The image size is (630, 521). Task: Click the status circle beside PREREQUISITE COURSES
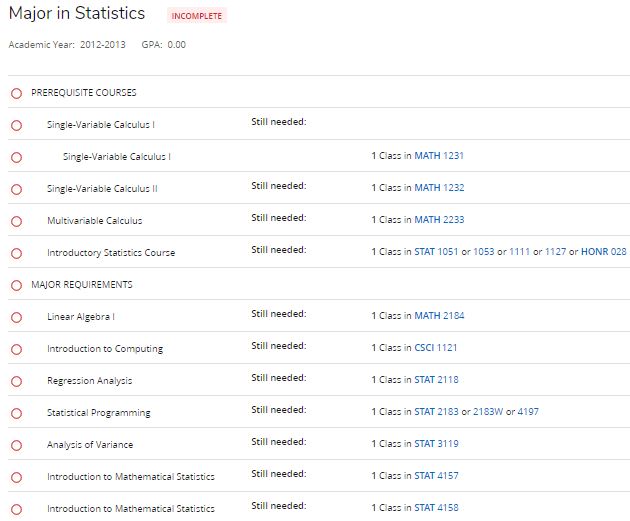tap(16, 93)
